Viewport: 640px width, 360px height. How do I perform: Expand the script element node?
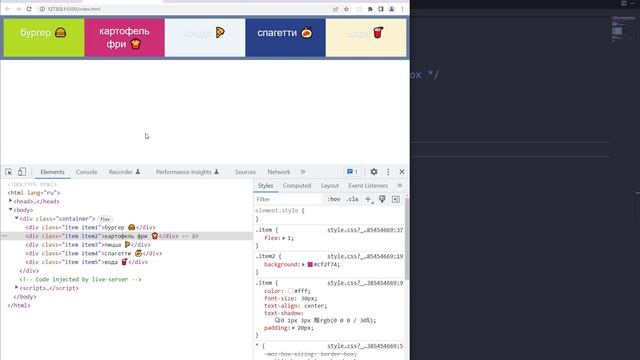[x=16, y=287]
